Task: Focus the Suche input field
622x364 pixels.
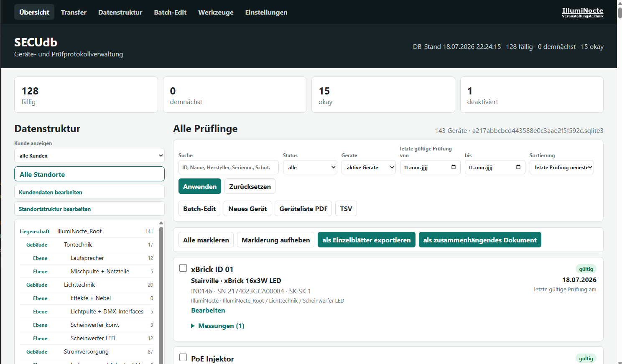Action: (229, 167)
